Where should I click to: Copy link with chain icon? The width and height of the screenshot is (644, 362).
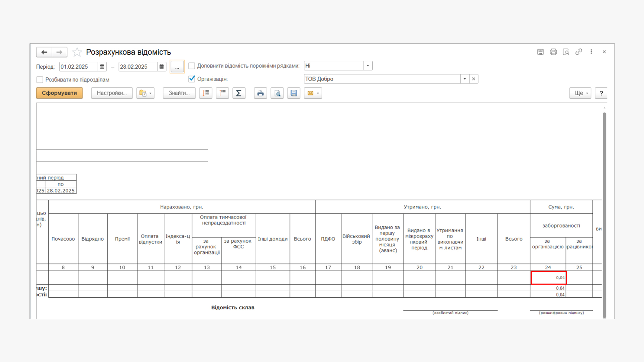click(579, 52)
